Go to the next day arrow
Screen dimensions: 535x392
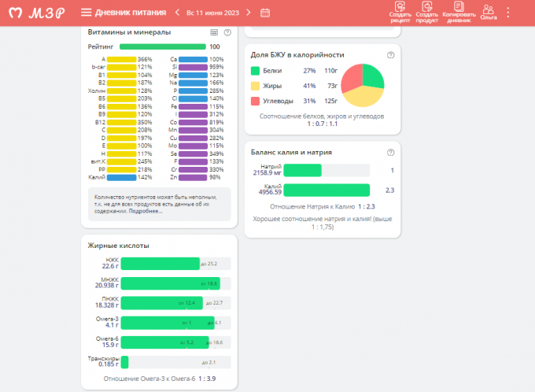coord(249,13)
